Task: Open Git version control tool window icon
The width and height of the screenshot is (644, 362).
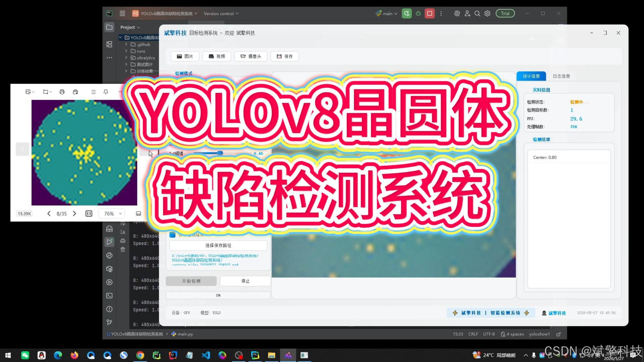Action: [x=109, y=322]
